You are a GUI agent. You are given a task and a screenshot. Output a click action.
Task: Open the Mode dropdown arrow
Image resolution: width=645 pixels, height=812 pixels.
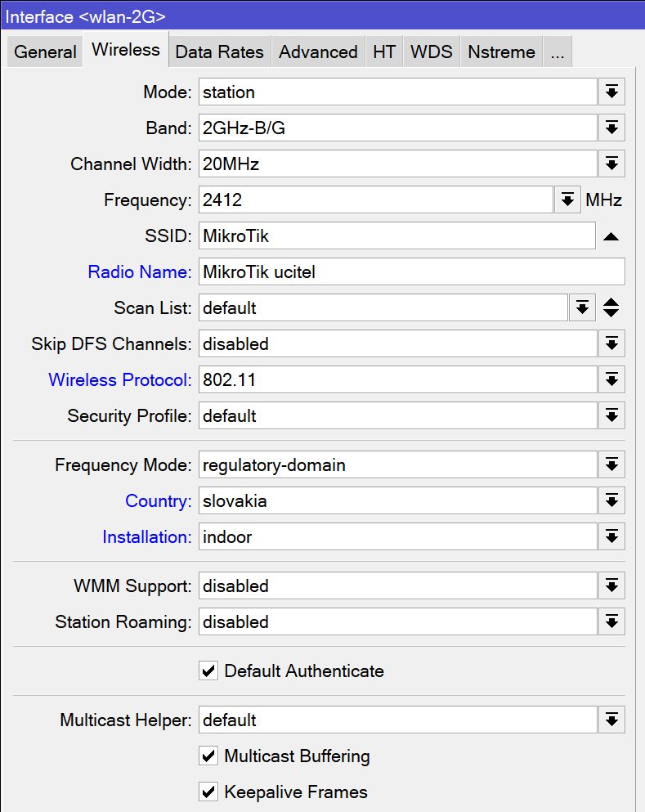coord(611,92)
